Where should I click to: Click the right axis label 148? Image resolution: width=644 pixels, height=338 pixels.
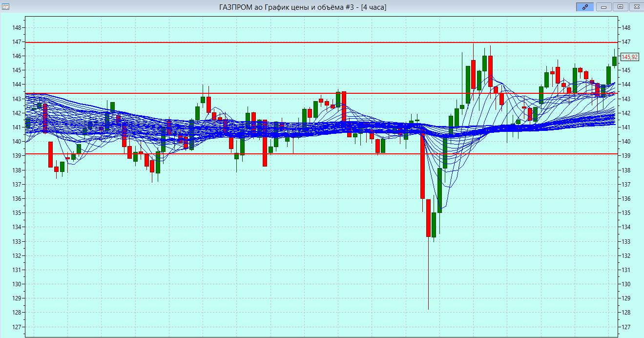(625, 28)
